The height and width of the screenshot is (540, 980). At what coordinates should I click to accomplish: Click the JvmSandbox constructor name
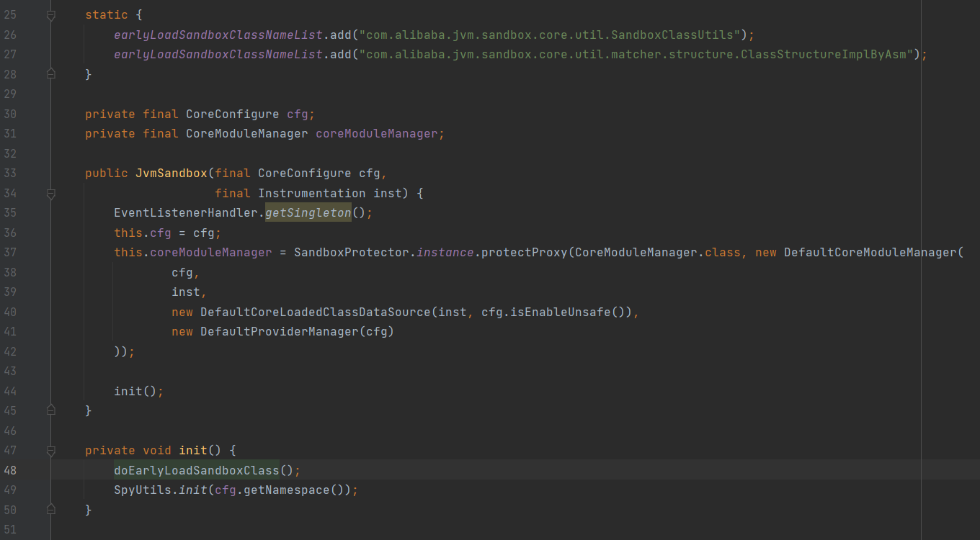point(171,174)
